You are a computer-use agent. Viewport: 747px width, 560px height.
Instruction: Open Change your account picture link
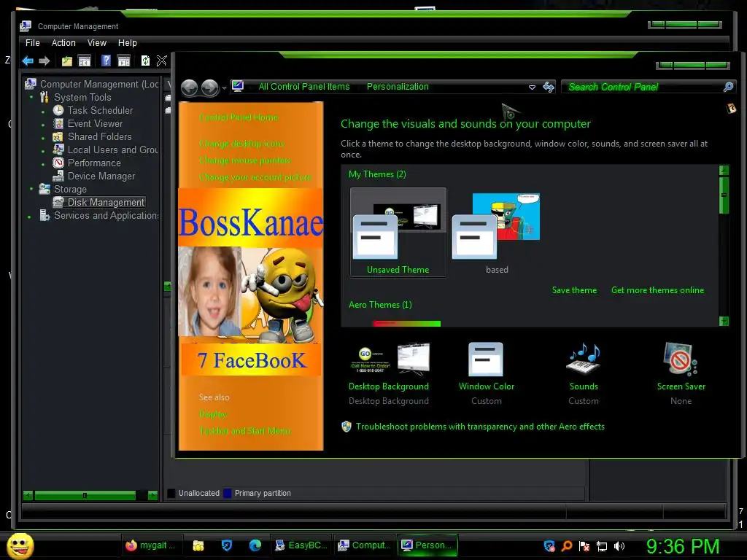(255, 177)
